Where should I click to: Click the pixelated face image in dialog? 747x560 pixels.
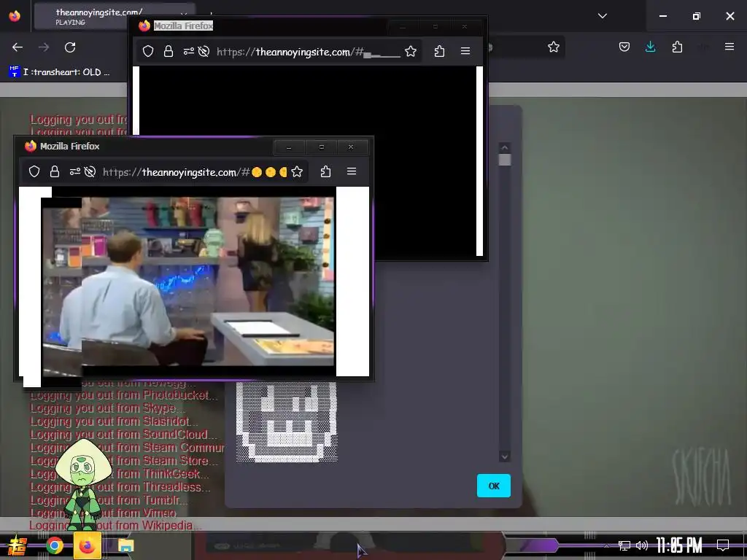pyautogui.click(x=287, y=422)
